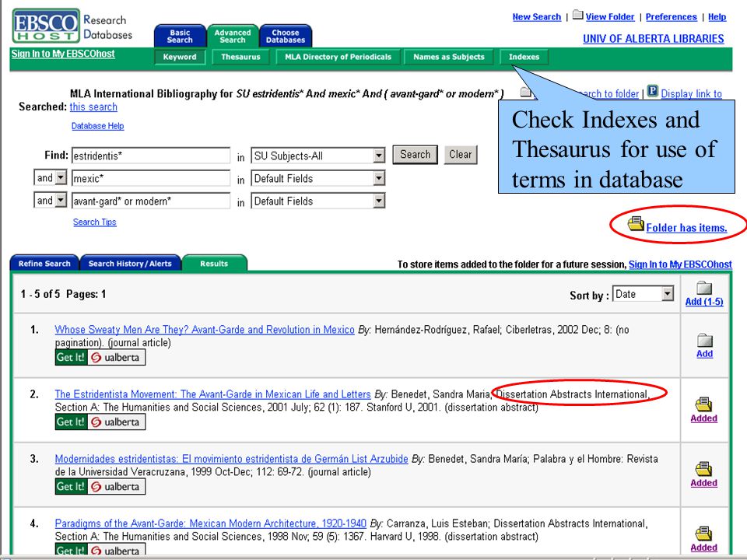This screenshot has width=747, height=560.
Task: Open the Thesaurus sub-tab
Action: 240,57
